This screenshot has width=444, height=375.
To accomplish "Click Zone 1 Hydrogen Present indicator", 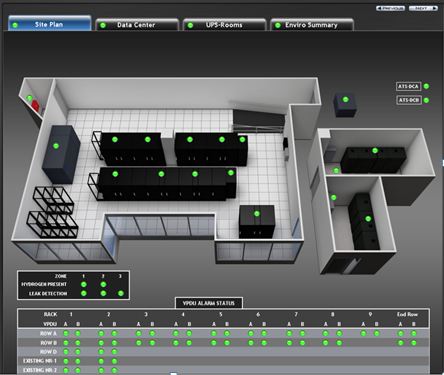I will [x=84, y=284].
